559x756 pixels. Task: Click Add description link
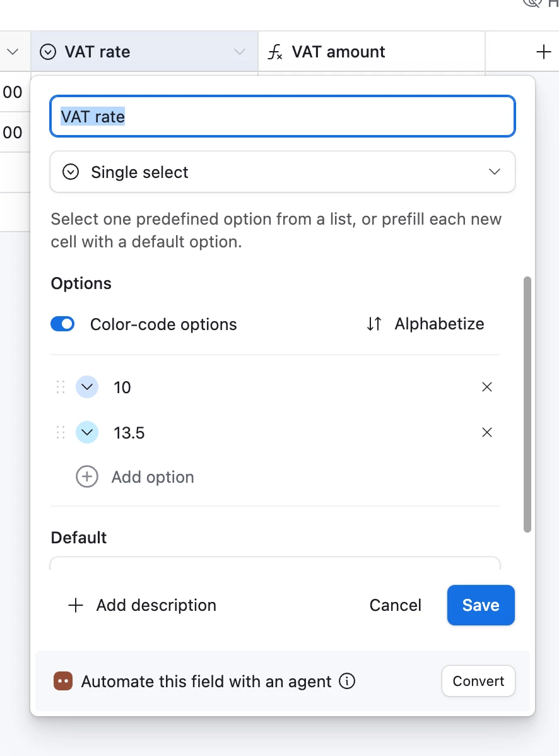tap(143, 605)
